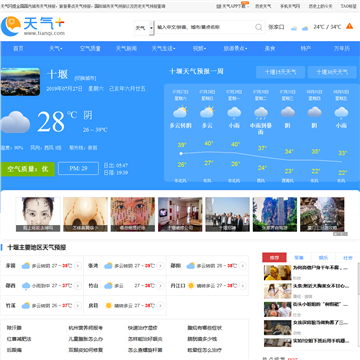Open 空气质量 in the navigation bar
Screen dimensions: 360x360
click(x=90, y=49)
